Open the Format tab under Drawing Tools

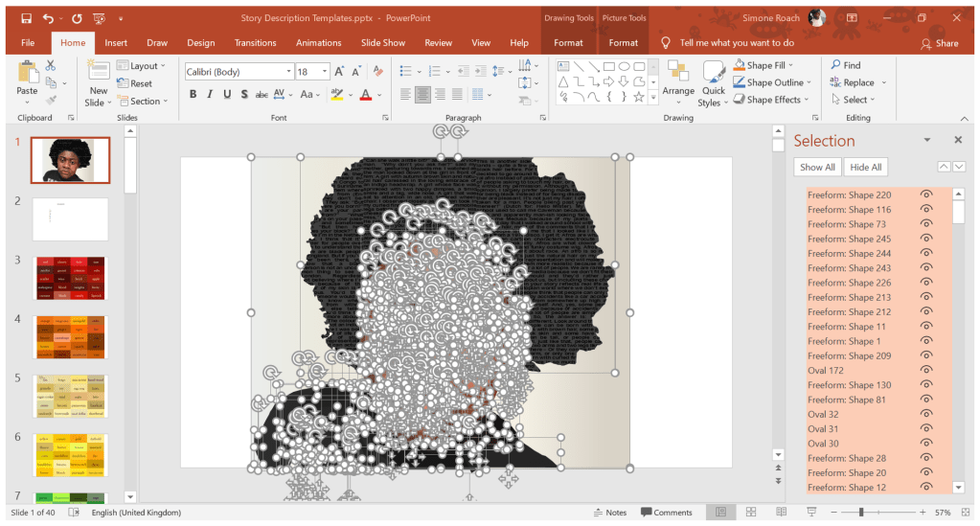click(x=568, y=43)
